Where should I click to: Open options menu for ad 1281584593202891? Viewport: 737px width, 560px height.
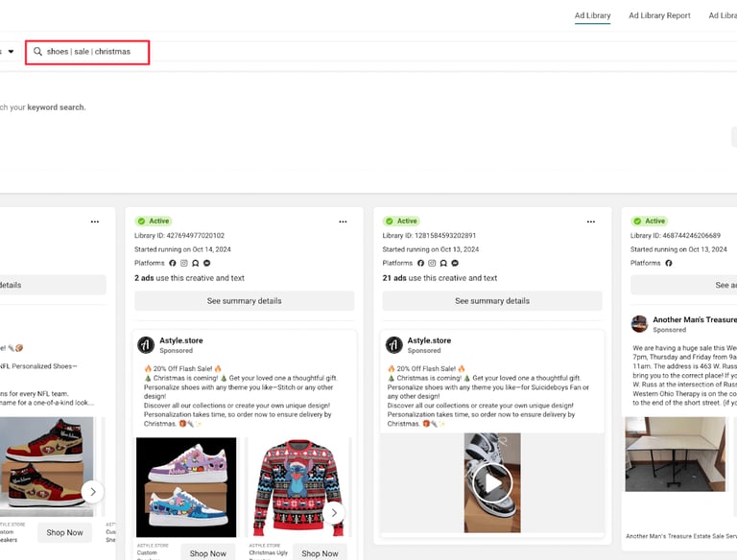(591, 222)
